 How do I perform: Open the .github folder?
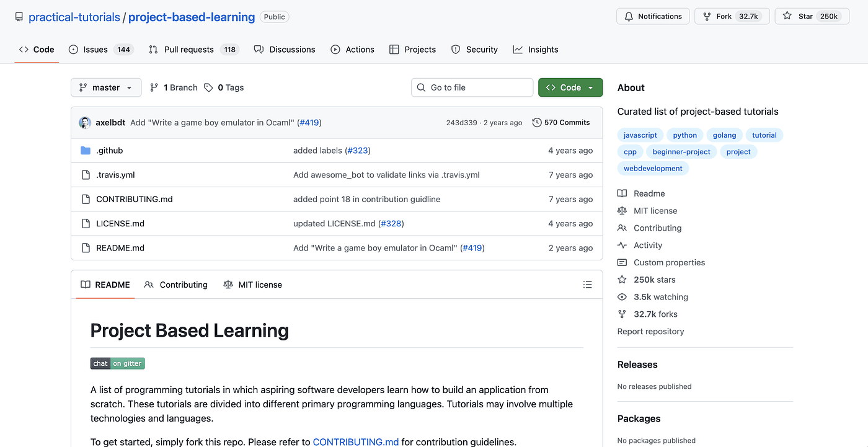110,151
